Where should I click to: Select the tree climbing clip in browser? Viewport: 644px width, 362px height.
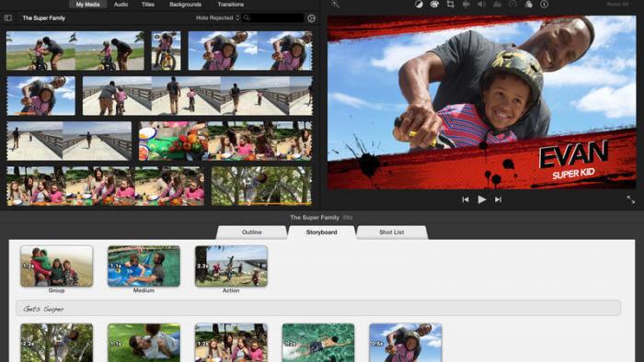261,186
